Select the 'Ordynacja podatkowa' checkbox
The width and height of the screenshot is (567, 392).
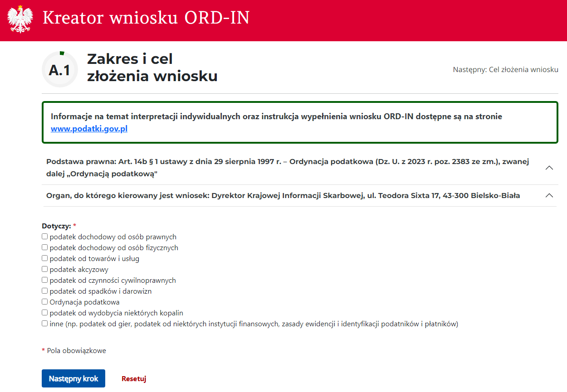point(44,302)
